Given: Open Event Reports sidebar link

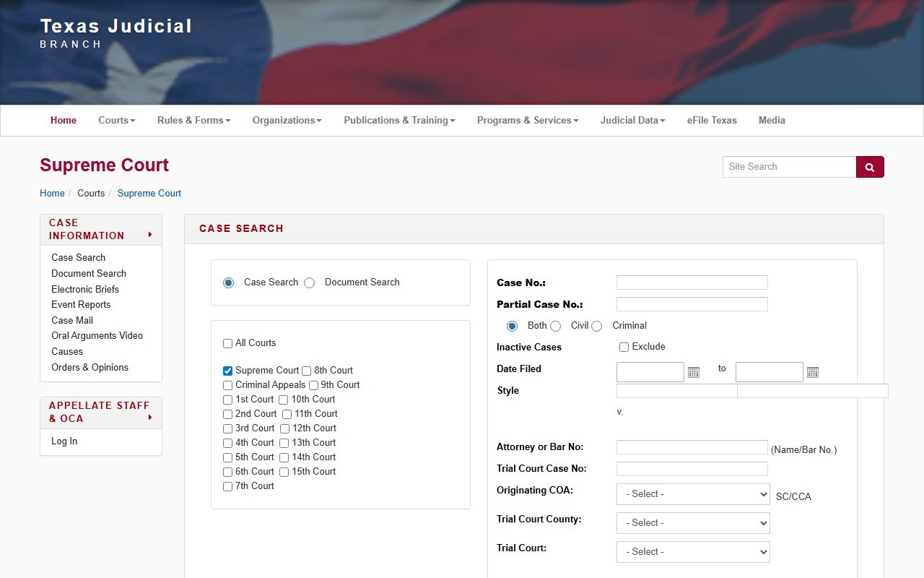Looking at the screenshot, I should coord(81,305).
